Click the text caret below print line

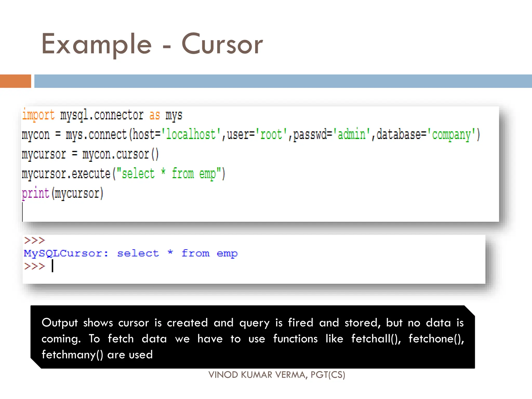pos(23,212)
